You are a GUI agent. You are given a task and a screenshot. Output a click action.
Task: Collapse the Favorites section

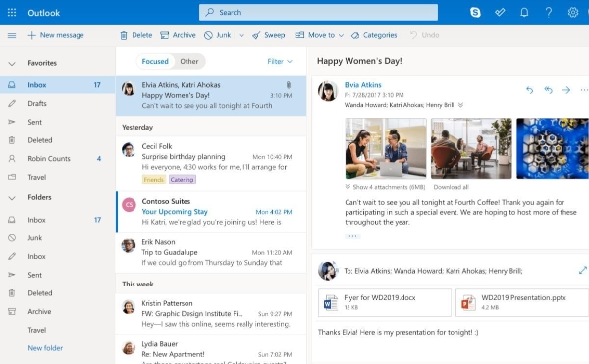[x=12, y=64]
